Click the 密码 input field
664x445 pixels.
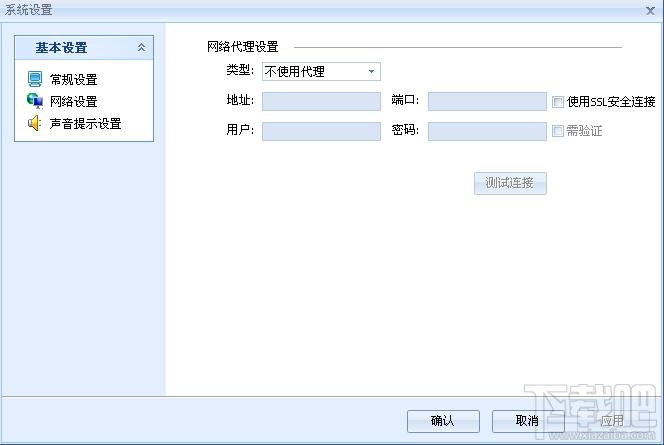[x=487, y=131]
